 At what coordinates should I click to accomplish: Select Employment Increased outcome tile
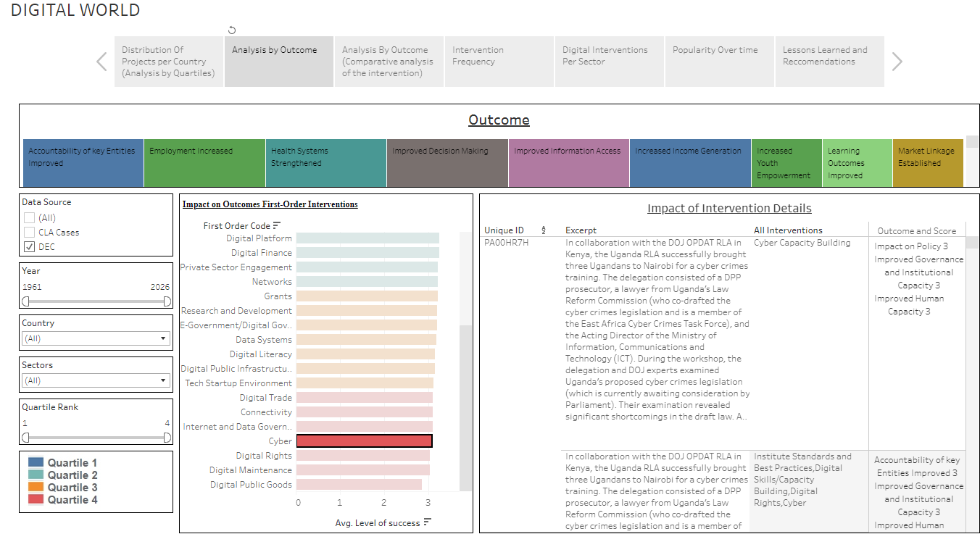(204, 163)
